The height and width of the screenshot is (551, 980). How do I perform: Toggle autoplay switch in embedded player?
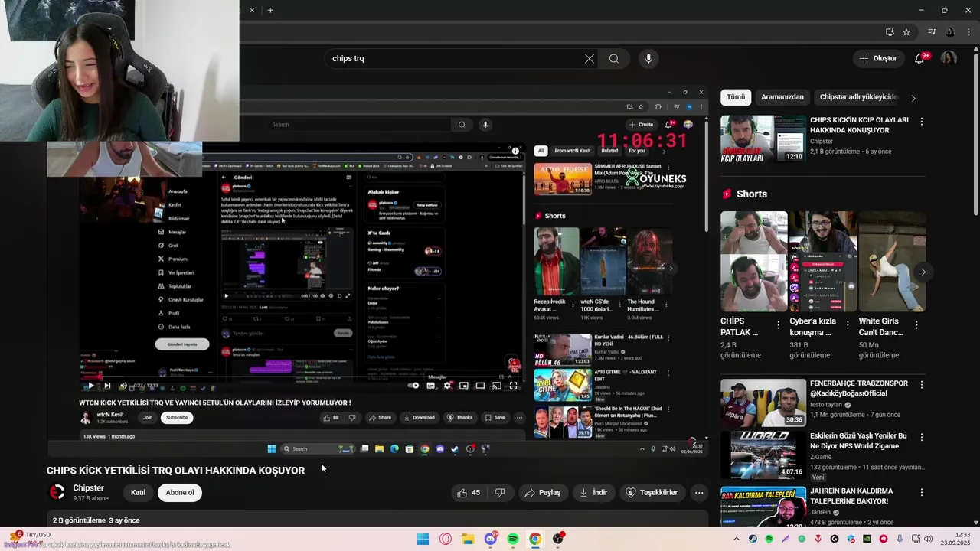click(413, 386)
